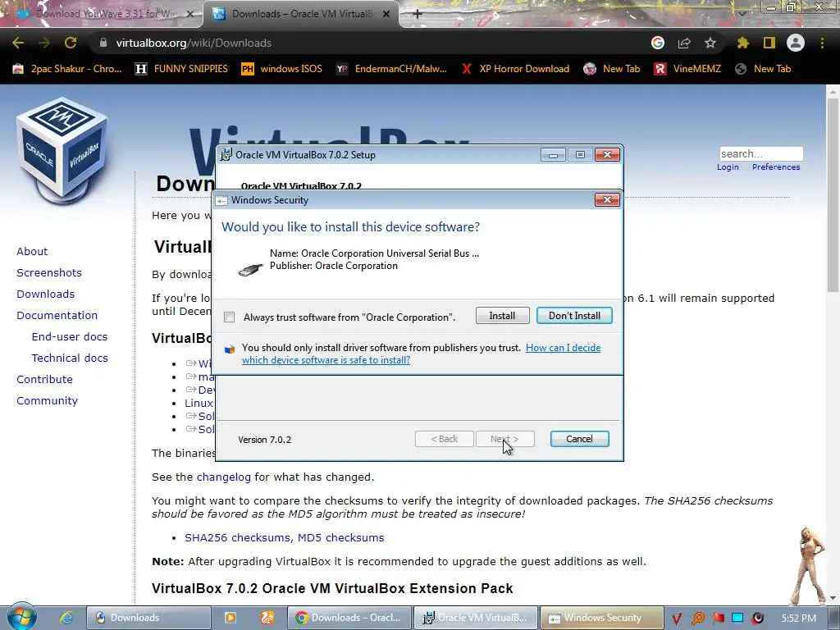Click the dancing figure desktop character
The height and width of the screenshot is (630, 840).
[x=810, y=565]
